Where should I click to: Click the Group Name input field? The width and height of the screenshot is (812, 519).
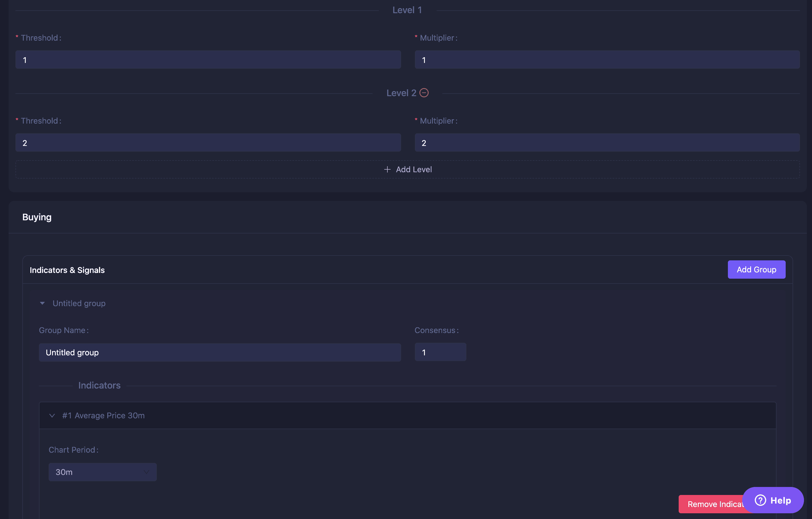click(219, 352)
